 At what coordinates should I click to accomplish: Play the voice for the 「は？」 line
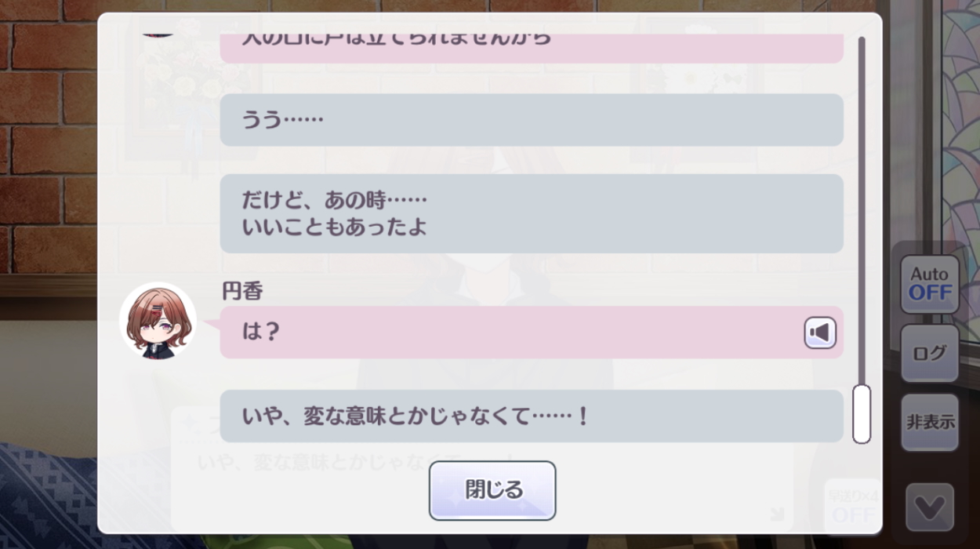pyautogui.click(x=820, y=333)
